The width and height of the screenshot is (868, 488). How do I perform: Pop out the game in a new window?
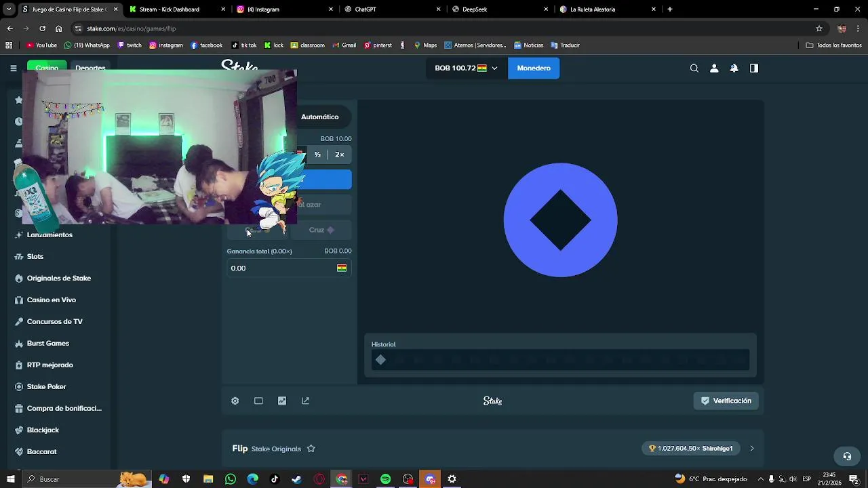(x=305, y=401)
